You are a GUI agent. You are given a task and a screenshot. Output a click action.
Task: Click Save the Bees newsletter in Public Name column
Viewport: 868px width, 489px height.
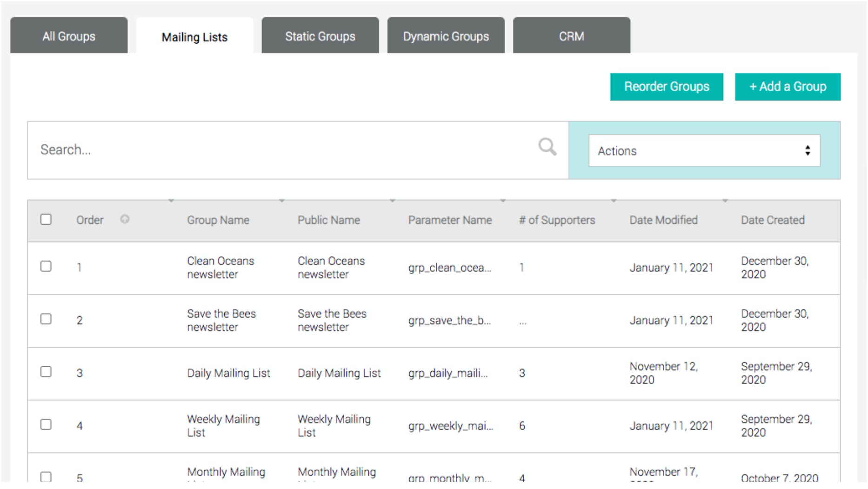pyautogui.click(x=332, y=320)
